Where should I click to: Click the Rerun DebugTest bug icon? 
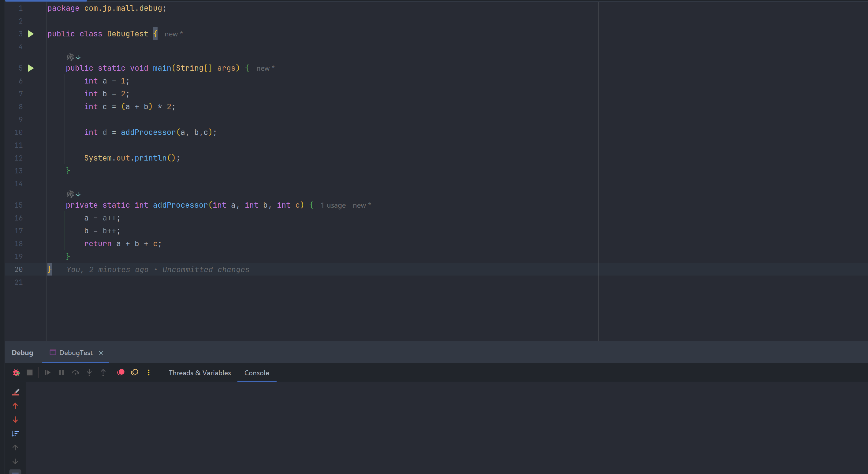click(16, 372)
